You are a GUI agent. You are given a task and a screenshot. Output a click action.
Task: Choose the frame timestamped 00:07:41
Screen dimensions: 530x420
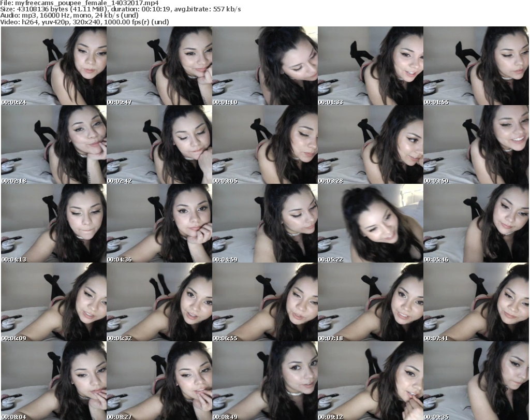pyautogui.click(x=476, y=301)
